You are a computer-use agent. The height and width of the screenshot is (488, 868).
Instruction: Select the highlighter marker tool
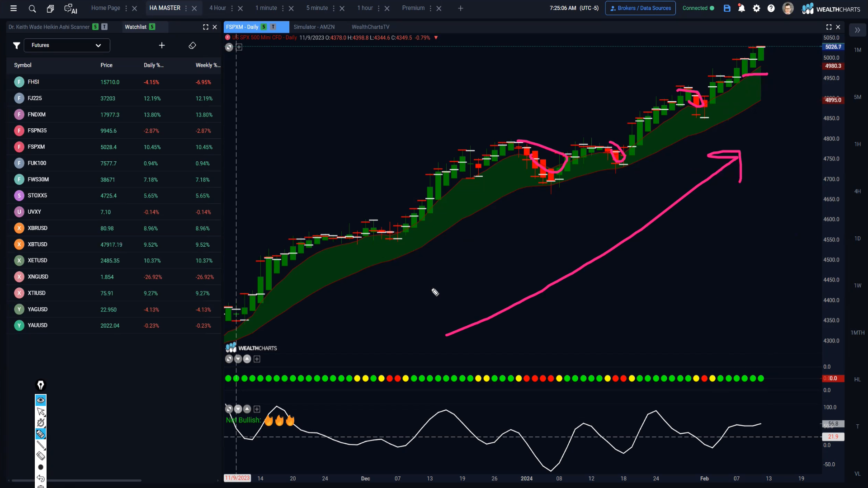[41, 434]
